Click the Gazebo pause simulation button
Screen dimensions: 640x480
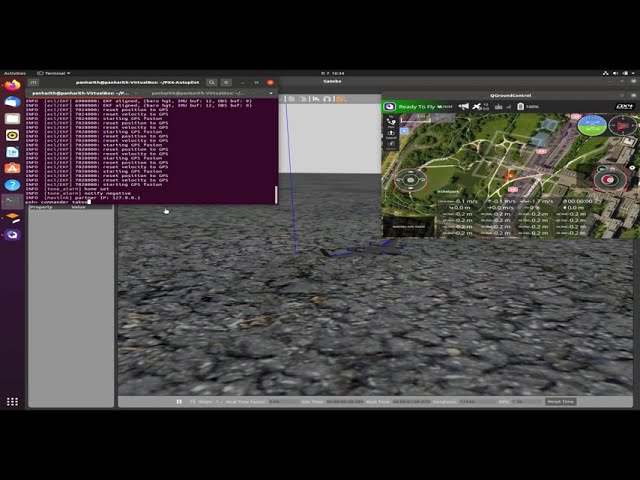click(x=179, y=402)
